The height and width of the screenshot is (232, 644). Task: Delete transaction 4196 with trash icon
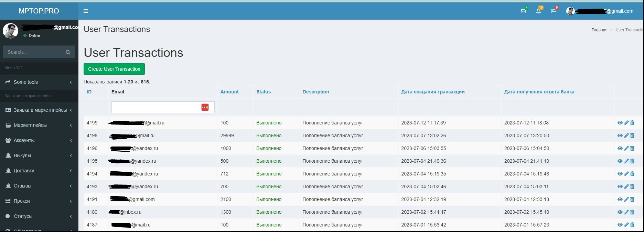[x=632, y=148]
